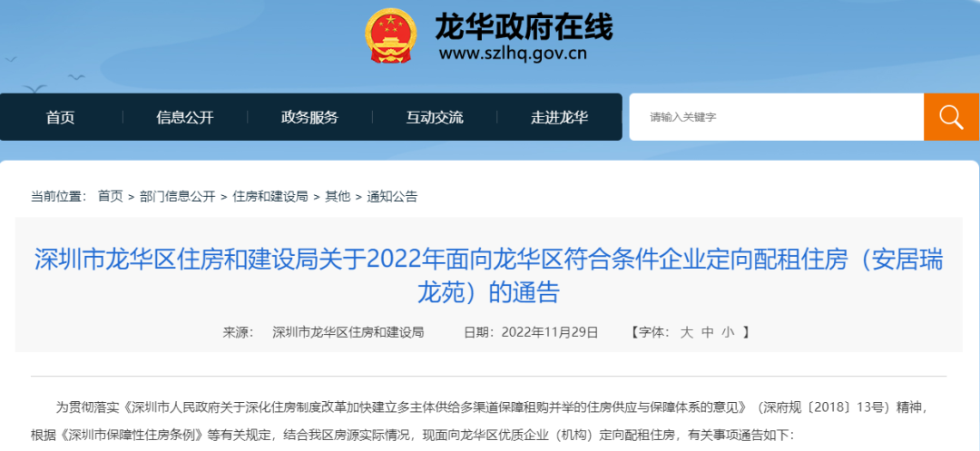Click the www.szlhq.gov.cn site address text

[513, 54]
